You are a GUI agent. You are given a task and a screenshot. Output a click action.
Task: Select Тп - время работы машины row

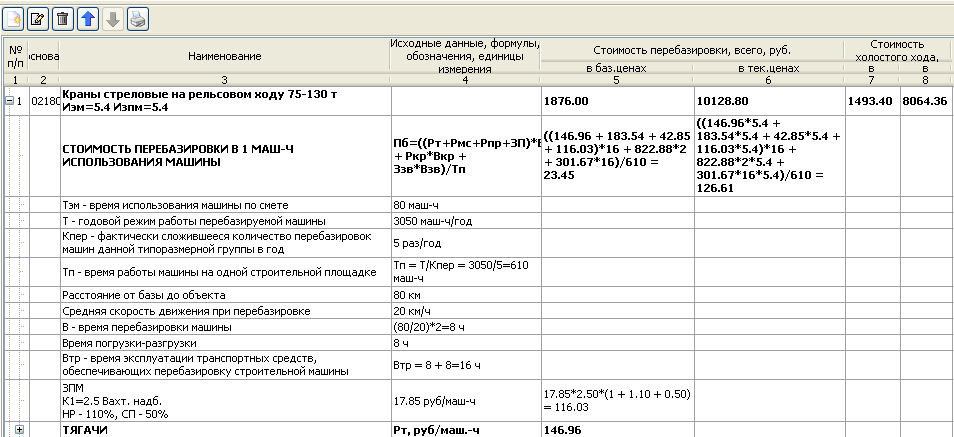(225, 272)
